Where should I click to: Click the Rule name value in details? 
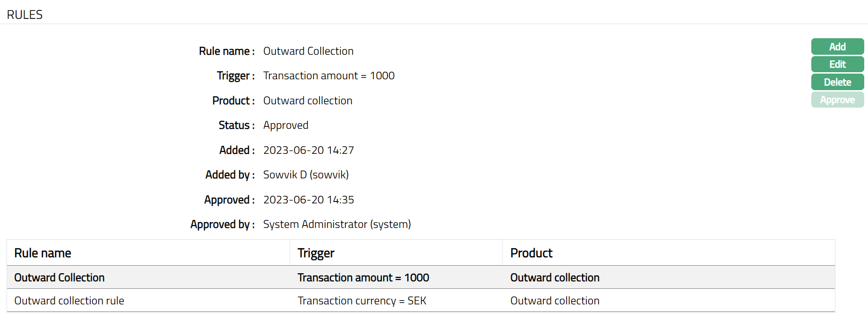[308, 51]
